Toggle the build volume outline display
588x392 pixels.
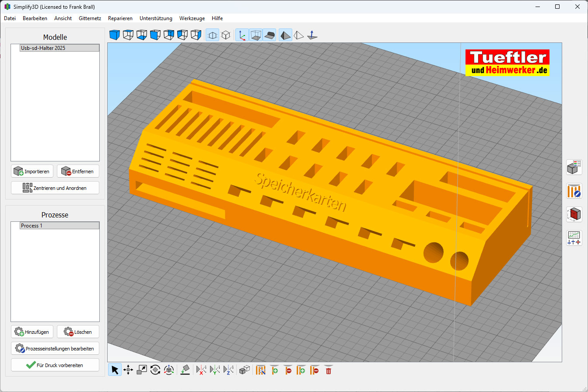pyautogui.click(x=255, y=35)
